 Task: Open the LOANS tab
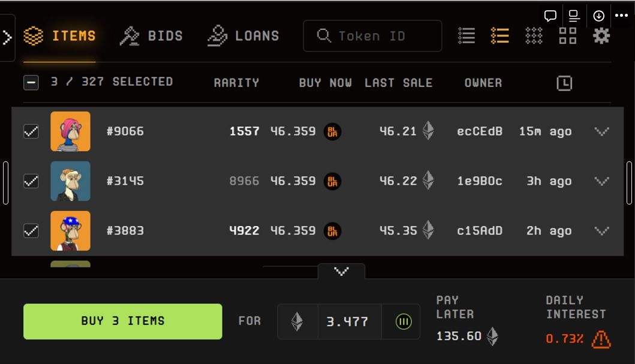(x=243, y=36)
